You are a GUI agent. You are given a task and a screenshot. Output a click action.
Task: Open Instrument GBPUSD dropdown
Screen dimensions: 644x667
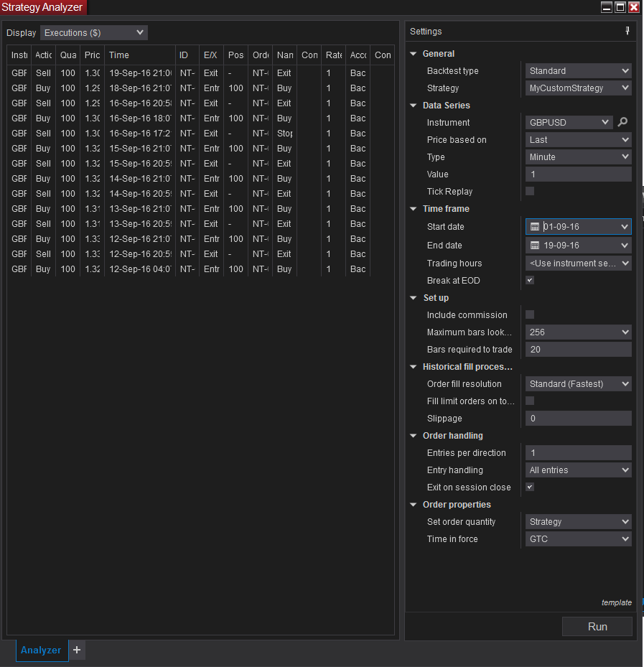(569, 123)
